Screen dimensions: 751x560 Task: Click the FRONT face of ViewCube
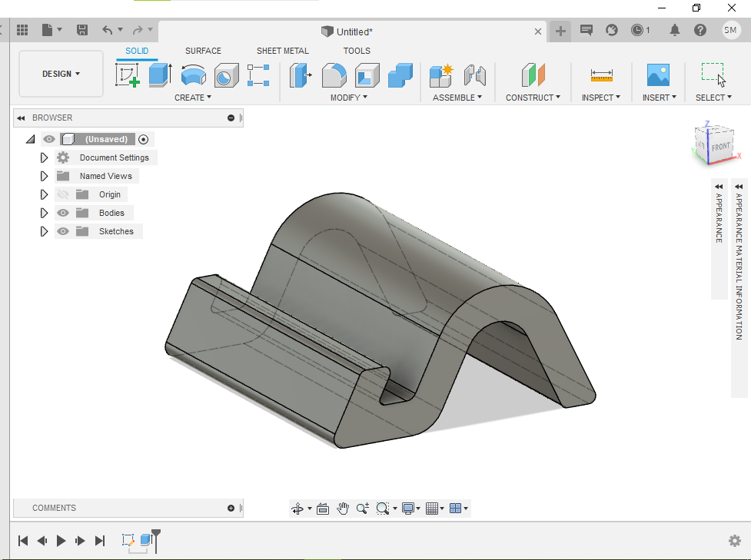click(719, 147)
